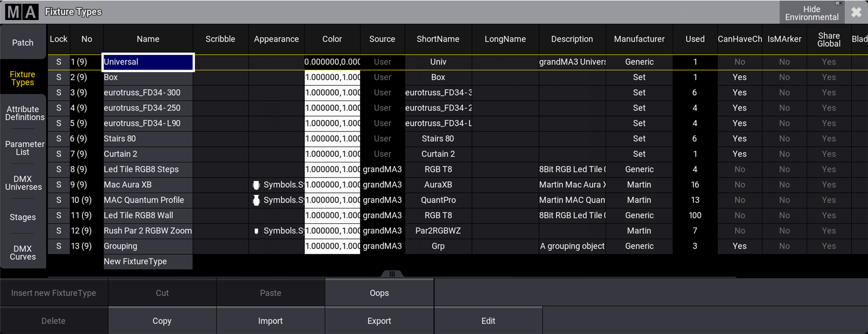This screenshot has height=334, width=868.
Task: Click the Export button
Action: [379, 321]
